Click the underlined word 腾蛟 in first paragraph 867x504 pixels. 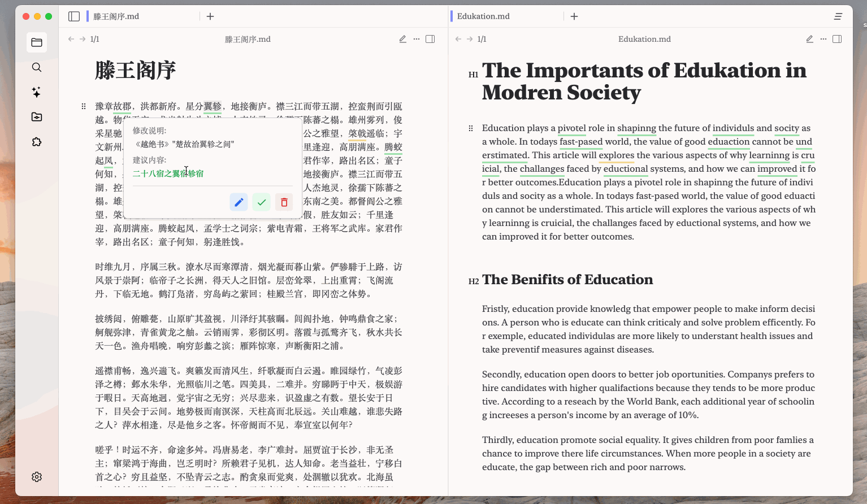[393, 147]
